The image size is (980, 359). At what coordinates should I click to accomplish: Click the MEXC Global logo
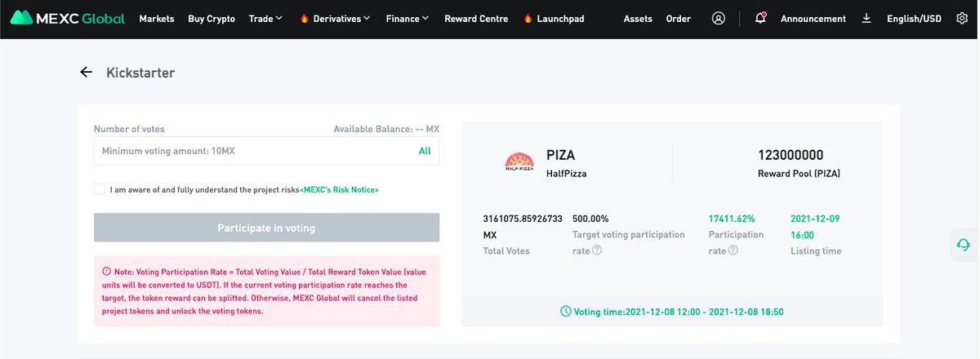tap(68, 18)
